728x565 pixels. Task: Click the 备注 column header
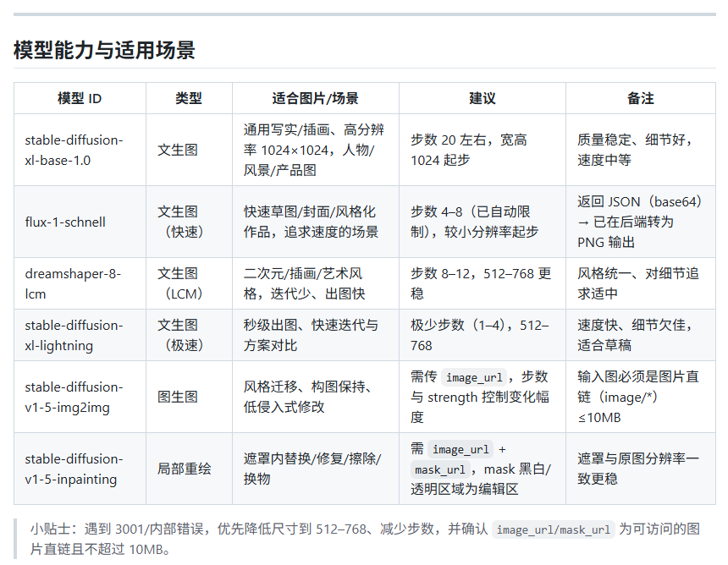coord(640,98)
